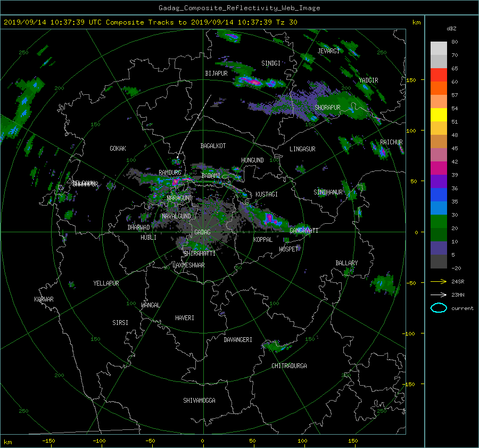Click the HOSPET city label
The height and width of the screenshot is (448, 479).
[x=288, y=249]
